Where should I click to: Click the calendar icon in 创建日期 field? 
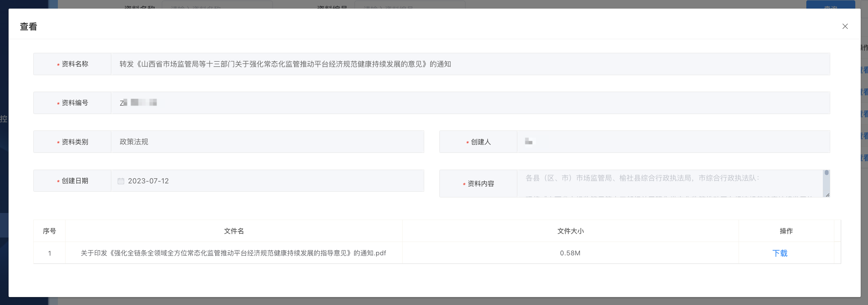click(x=121, y=181)
